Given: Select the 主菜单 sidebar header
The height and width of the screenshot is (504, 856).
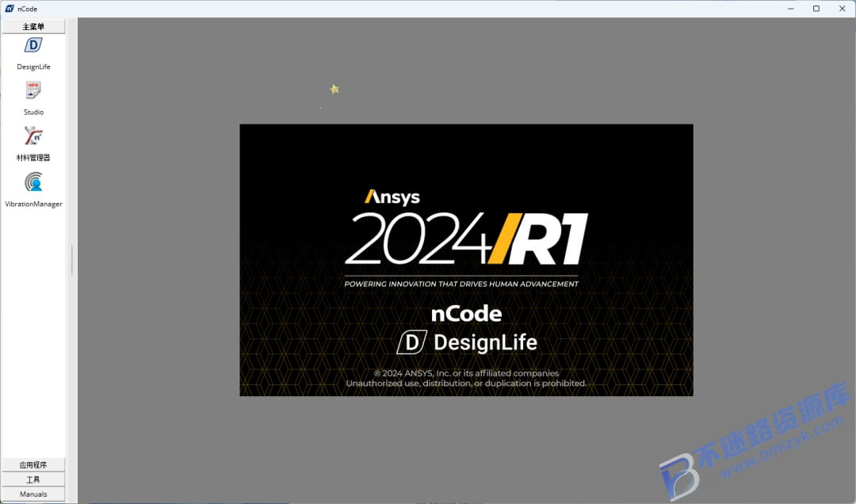Looking at the screenshot, I should coord(33,26).
